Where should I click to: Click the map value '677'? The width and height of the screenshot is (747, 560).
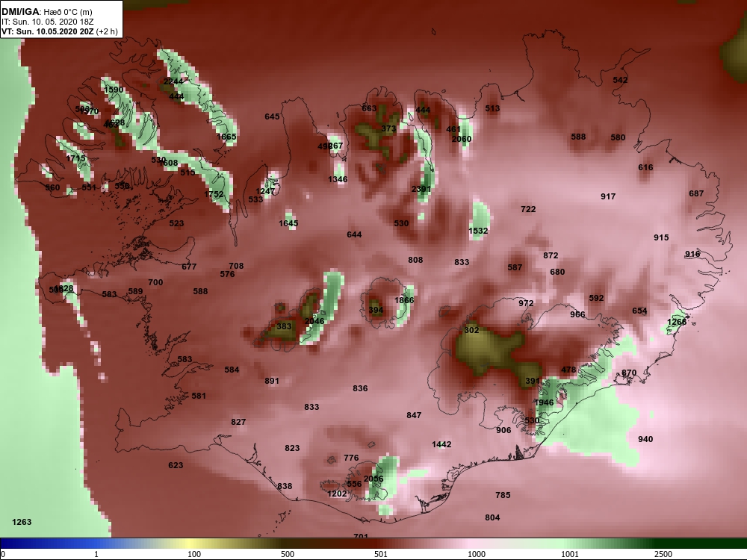189,267
